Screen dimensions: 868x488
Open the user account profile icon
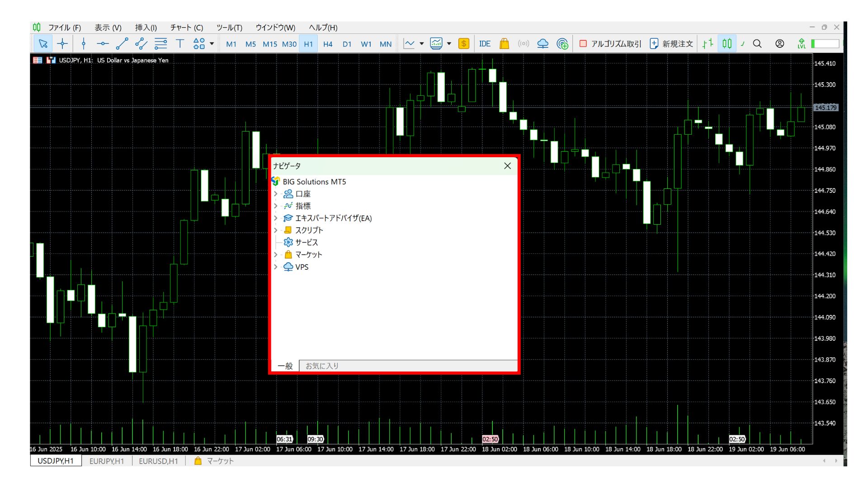click(779, 44)
